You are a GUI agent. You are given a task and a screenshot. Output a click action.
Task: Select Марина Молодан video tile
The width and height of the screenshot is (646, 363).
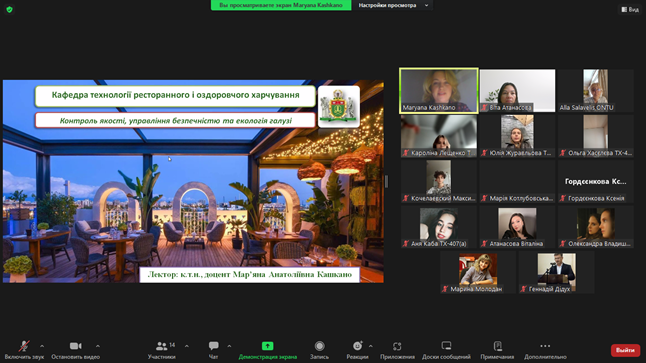[478, 272]
